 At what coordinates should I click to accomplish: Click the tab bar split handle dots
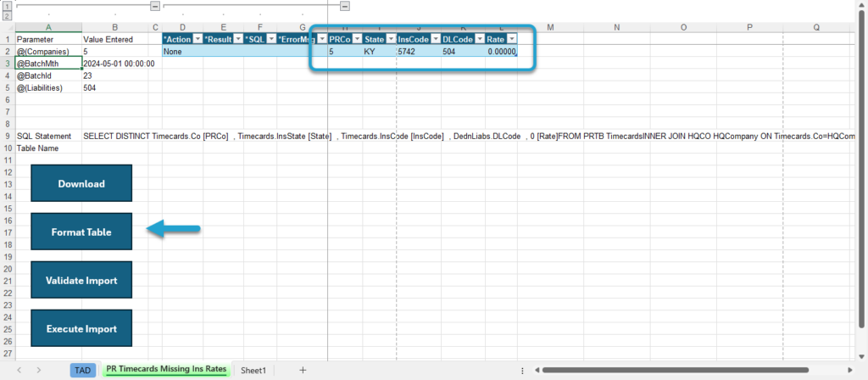522,370
